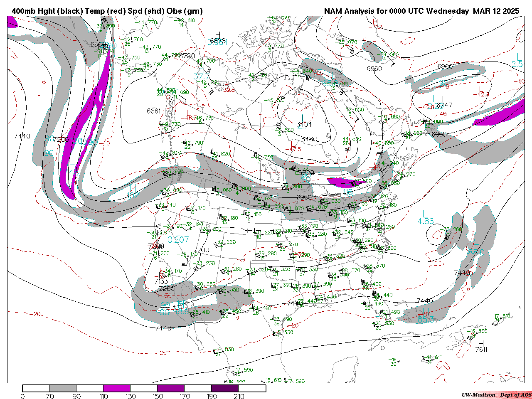Screen dimensions: 532x399
Task: Click the legend tick label 130
Action: click(131, 397)
